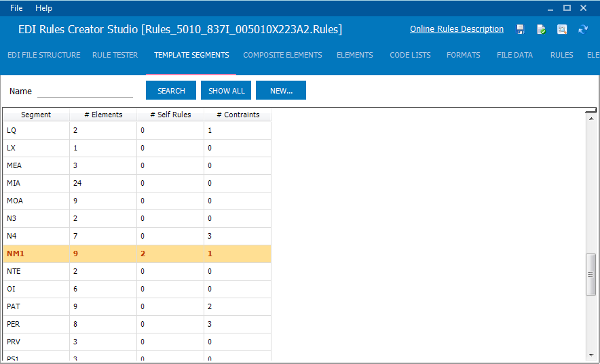This screenshot has width=600, height=364.
Task: Sort by # Self Rules column header
Action: [170, 115]
